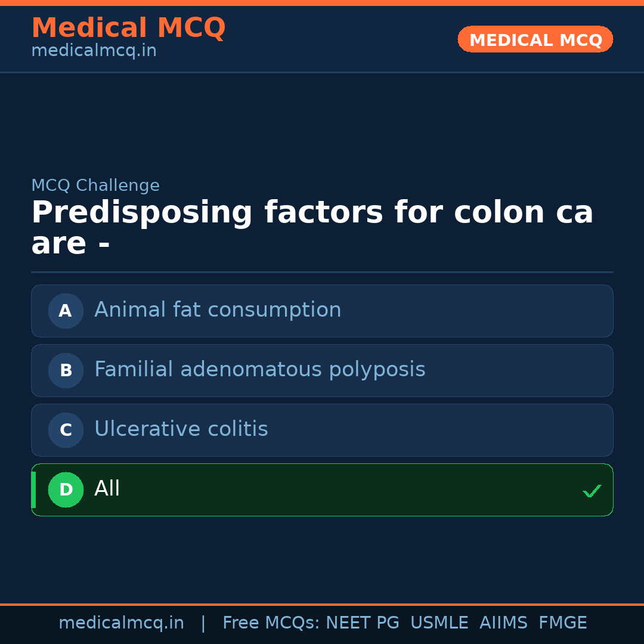Select the 'Animal fat consumption' answer text
Screen dimensions: 644x644
(x=218, y=310)
